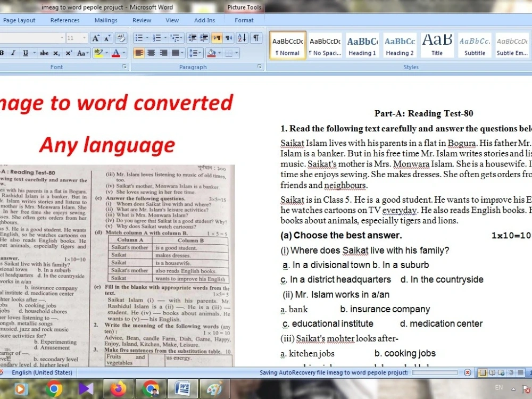Switch to Web Layout view
Viewport: 532px width, 399px height.
click(x=501, y=373)
